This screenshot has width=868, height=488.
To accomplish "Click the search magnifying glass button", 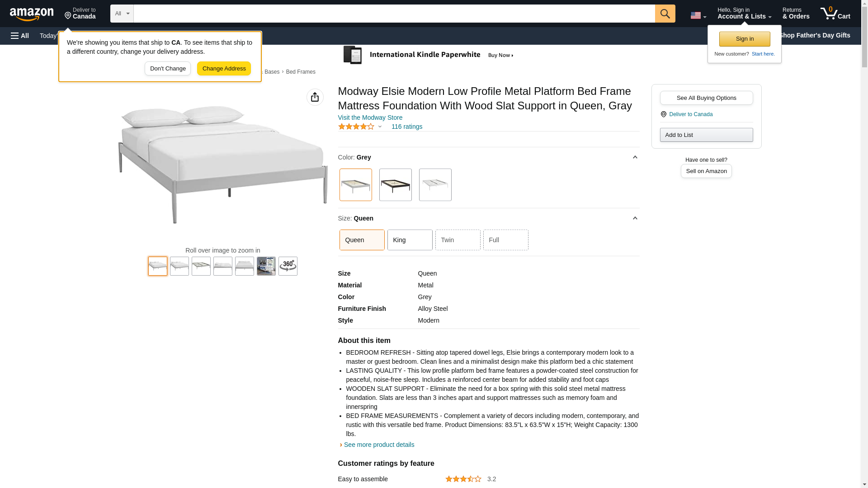I will (x=665, y=14).
